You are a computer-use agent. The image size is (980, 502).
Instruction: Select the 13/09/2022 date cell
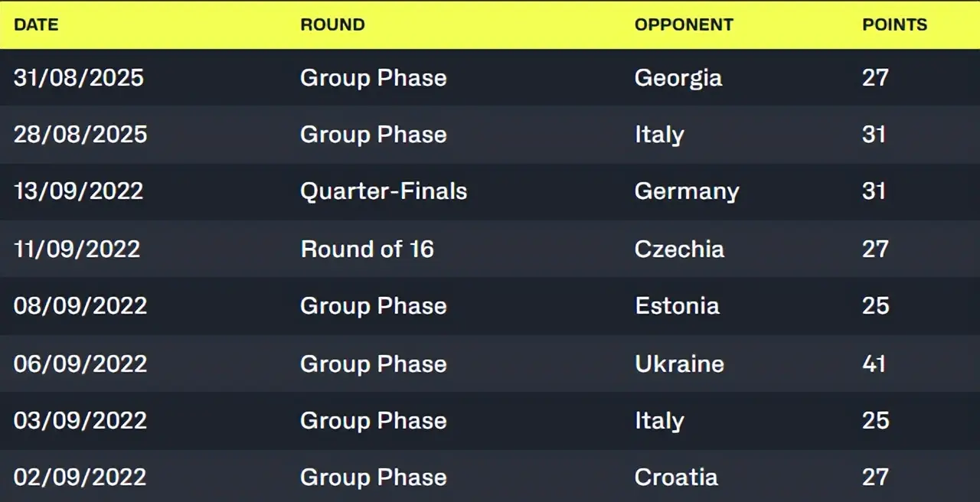coord(79,191)
